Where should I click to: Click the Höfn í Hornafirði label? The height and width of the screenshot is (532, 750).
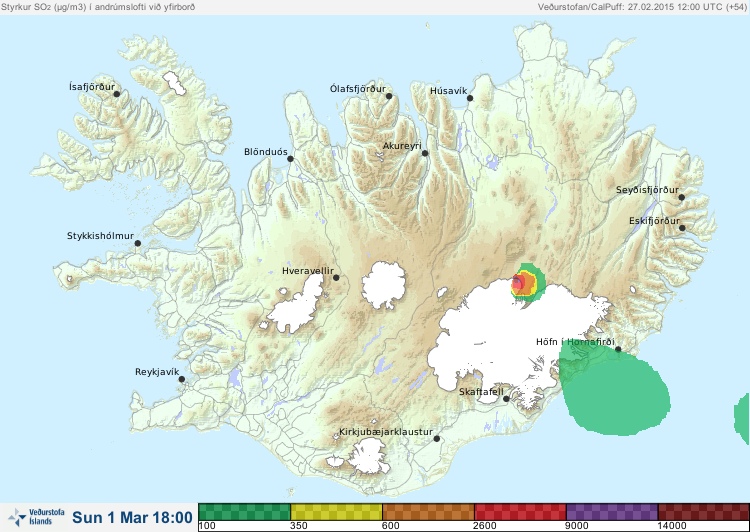(x=575, y=342)
